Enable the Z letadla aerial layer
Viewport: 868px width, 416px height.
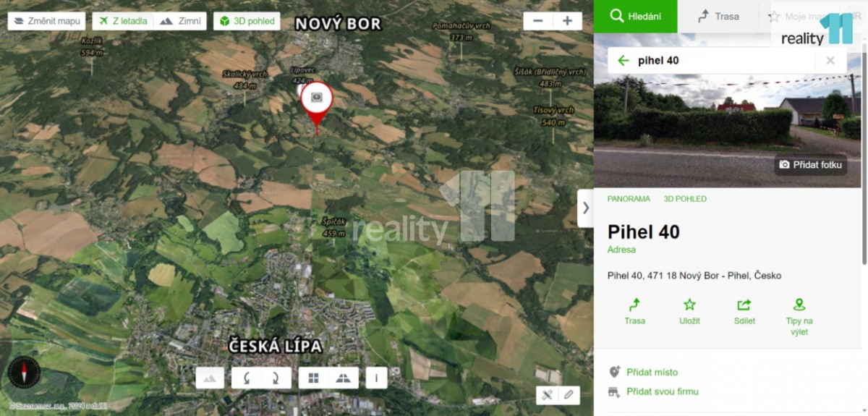tap(122, 21)
